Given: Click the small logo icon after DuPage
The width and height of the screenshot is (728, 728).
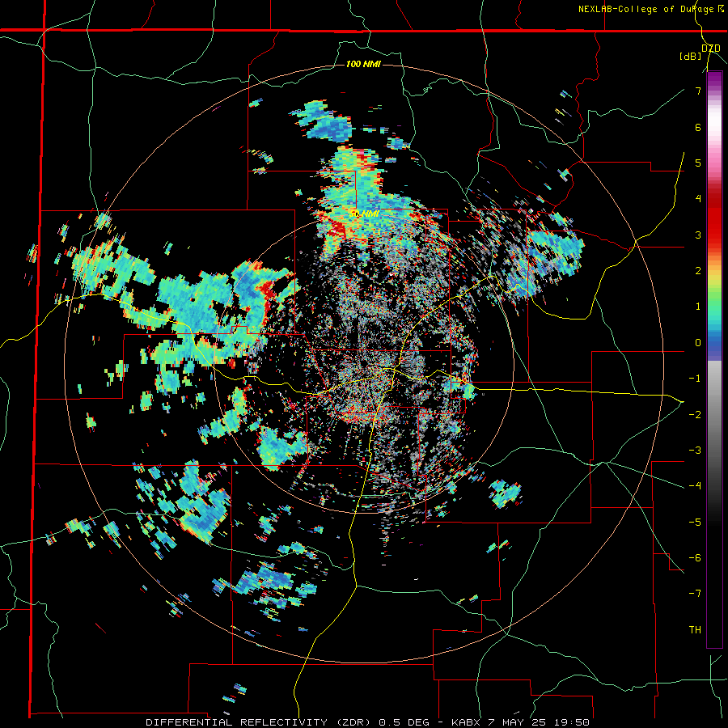Looking at the screenshot, I should click(721, 8).
